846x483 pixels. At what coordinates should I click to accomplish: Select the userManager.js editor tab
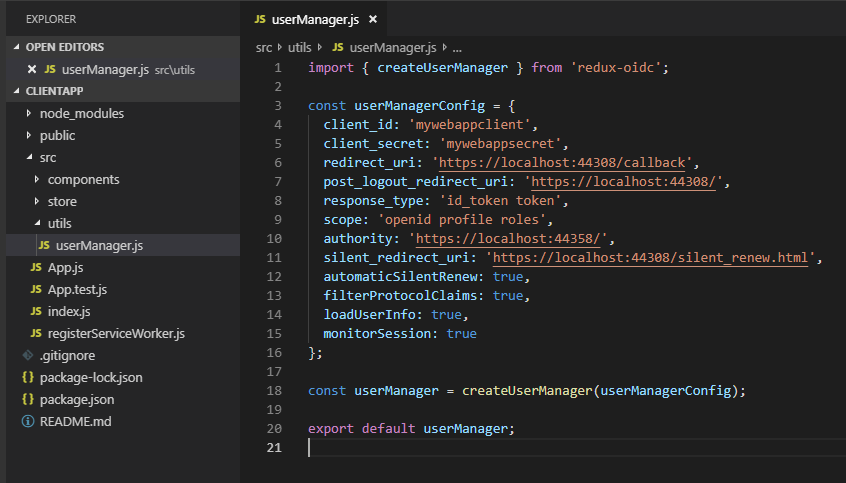pyautogui.click(x=313, y=19)
